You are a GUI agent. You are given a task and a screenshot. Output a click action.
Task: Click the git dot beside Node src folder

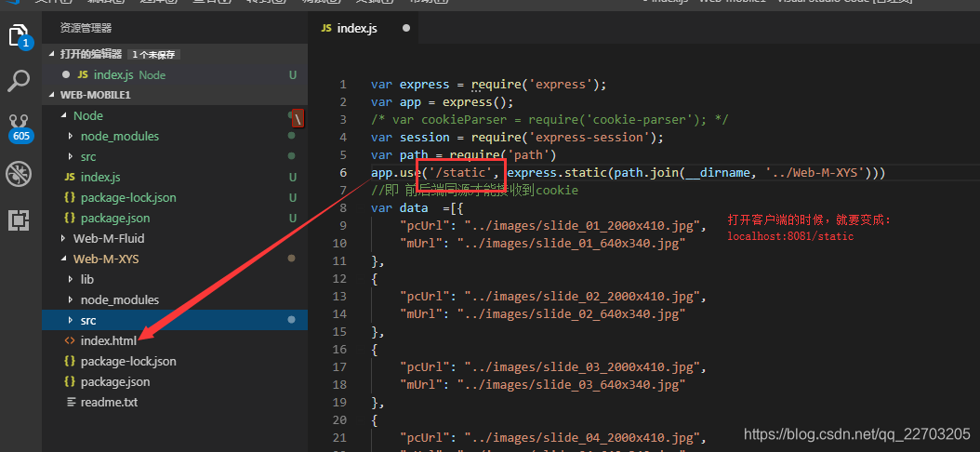pos(291,156)
